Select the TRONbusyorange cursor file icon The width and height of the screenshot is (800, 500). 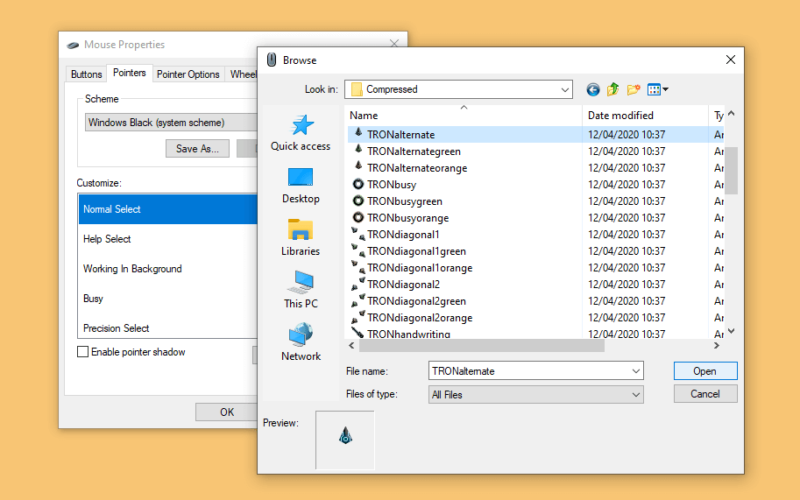click(358, 217)
